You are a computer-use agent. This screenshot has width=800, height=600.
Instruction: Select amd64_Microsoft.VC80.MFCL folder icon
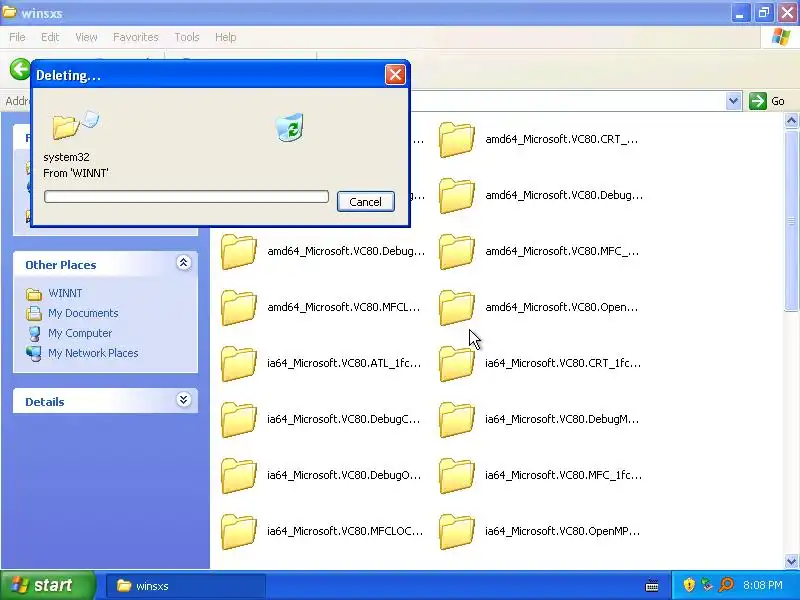239,308
